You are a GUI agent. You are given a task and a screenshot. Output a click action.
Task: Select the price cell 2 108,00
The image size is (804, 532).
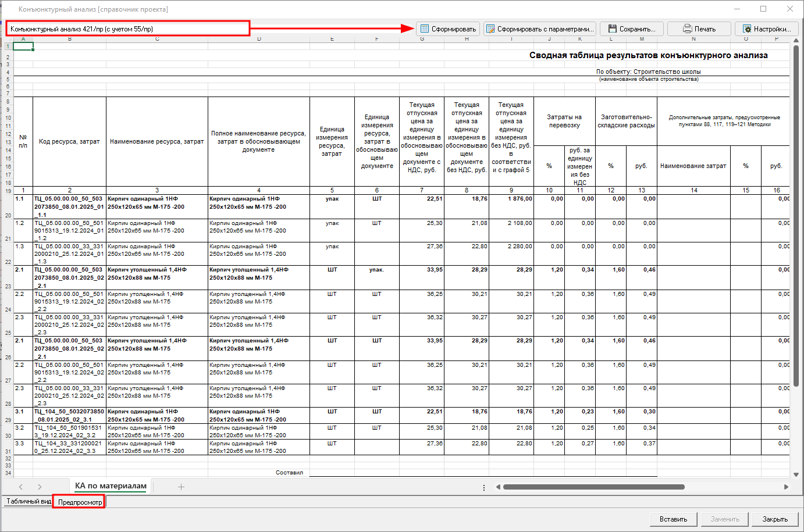[511, 230]
